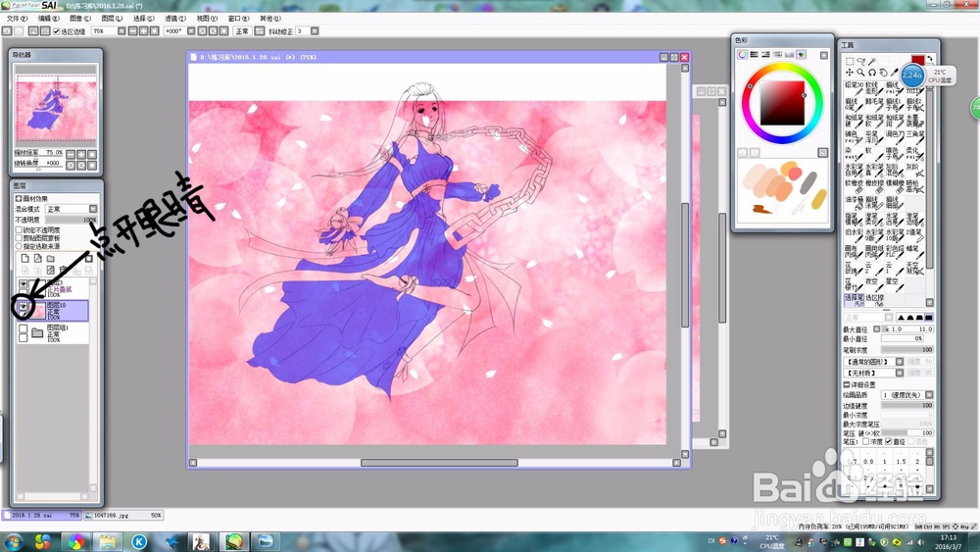Switch to the 1047169.jpg document tab
Screen dimensions: 980x552
(123, 515)
